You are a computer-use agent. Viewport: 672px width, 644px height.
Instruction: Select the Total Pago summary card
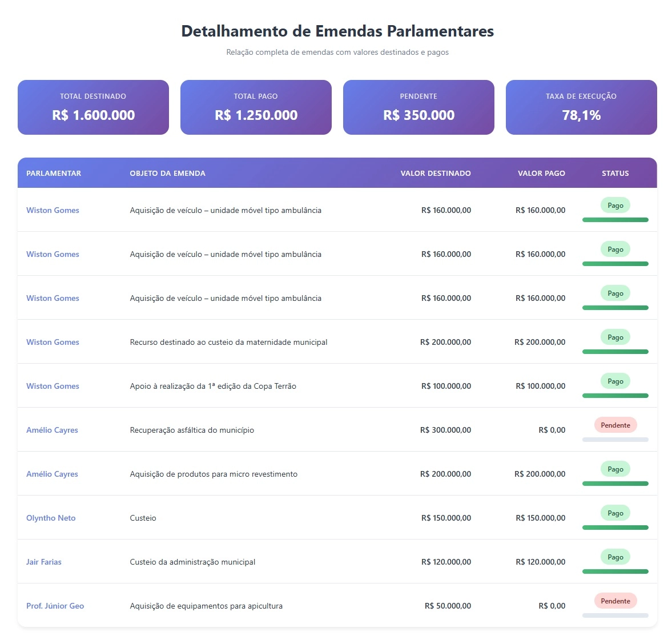[256, 107]
